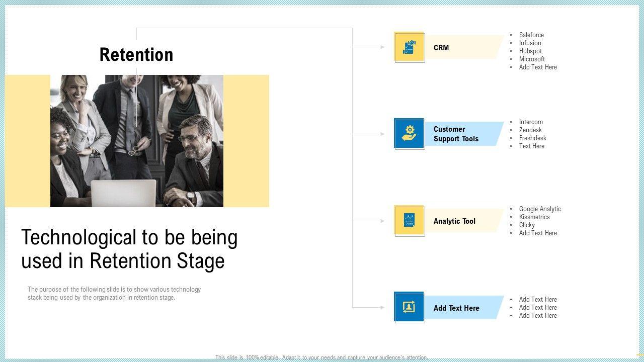Click the CRM label banner

pyautogui.click(x=463, y=47)
